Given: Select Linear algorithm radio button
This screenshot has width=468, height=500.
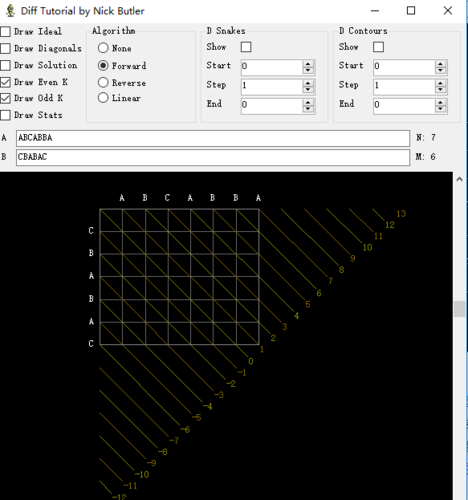Looking at the screenshot, I should click(x=103, y=98).
